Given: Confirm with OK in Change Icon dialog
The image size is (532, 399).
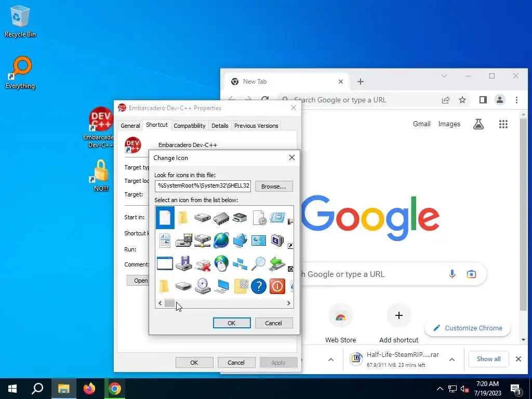Looking at the screenshot, I should pos(232,323).
